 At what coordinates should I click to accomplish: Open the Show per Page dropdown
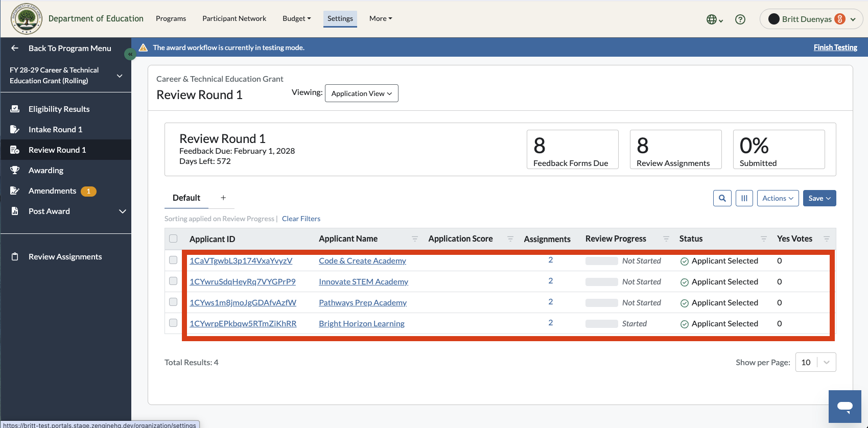pyautogui.click(x=816, y=362)
